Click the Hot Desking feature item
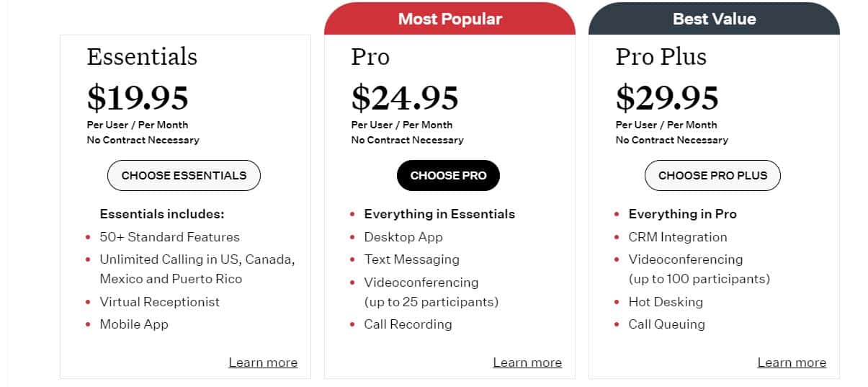 (x=666, y=302)
